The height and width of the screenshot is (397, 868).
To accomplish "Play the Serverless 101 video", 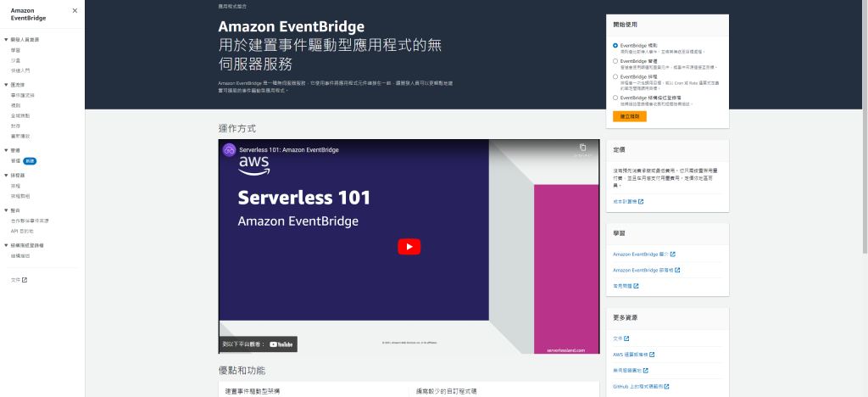I will [x=409, y=246].
